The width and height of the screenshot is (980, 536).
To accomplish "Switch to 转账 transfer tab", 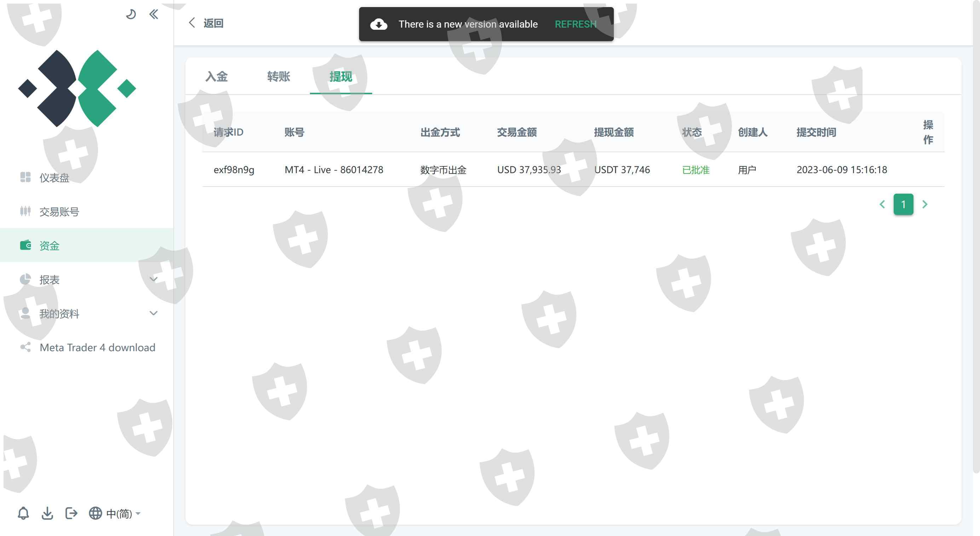I will [x=278, y=76].
